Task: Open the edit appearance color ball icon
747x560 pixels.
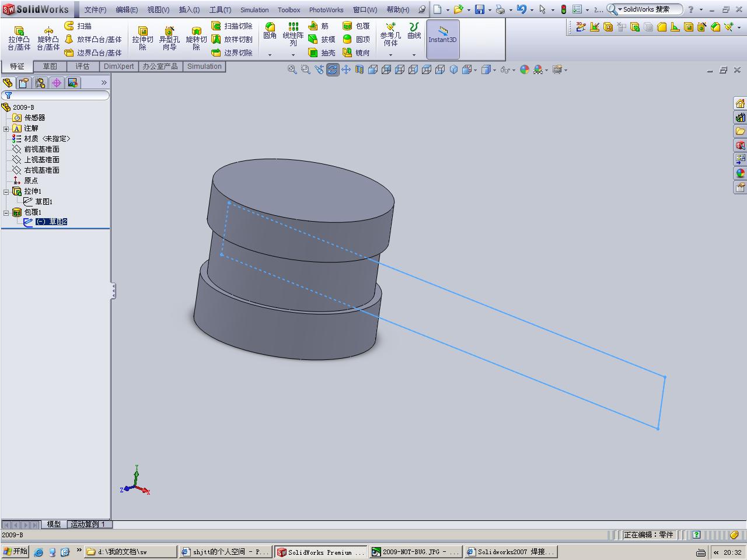Action: (x=524, y=70)
